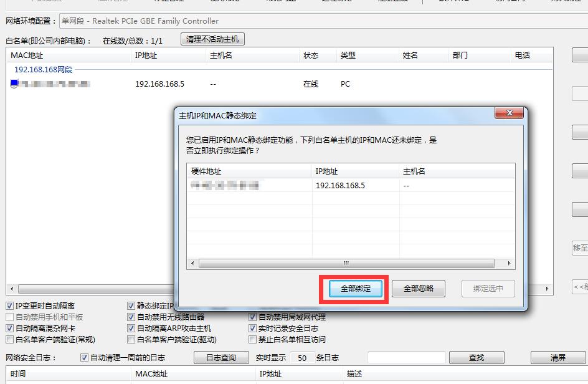Sort whitelist by MAC地址 column header
The image size is (588, 384).
pyautogui.click(x=69, y=55)
